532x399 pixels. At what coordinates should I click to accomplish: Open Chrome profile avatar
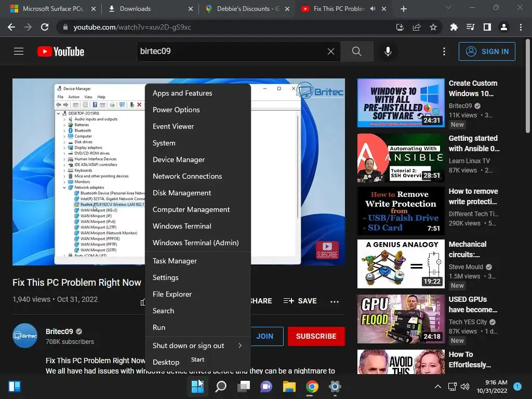pos(504,27)
